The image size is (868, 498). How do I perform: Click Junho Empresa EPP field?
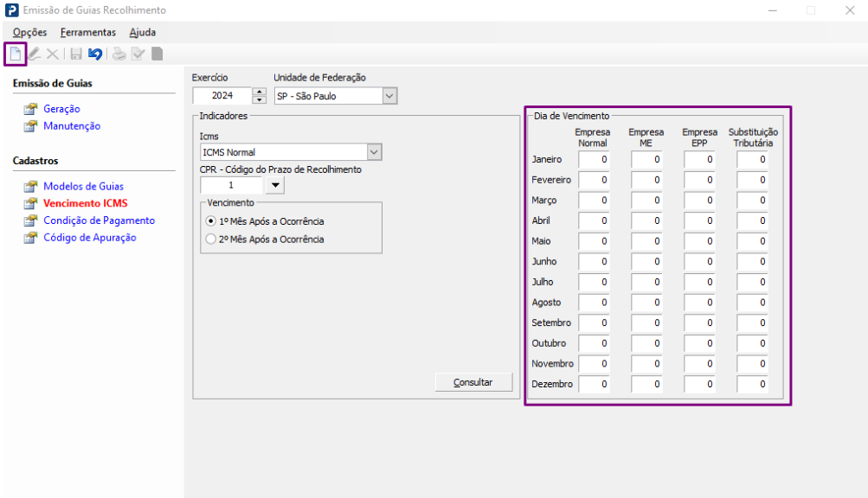(x=699, y=262)
